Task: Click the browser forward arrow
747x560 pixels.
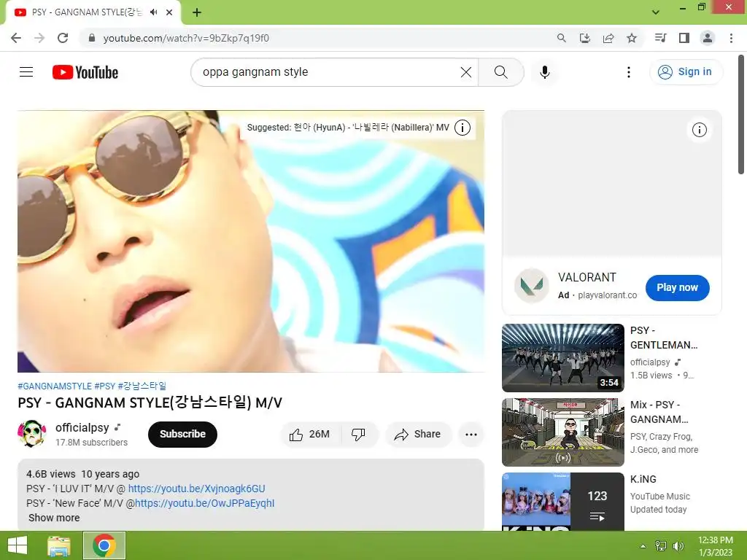Action: (39, 38)
